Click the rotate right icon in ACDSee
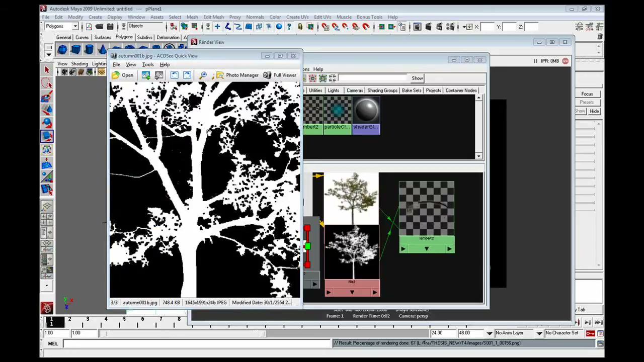 point(187,75)
